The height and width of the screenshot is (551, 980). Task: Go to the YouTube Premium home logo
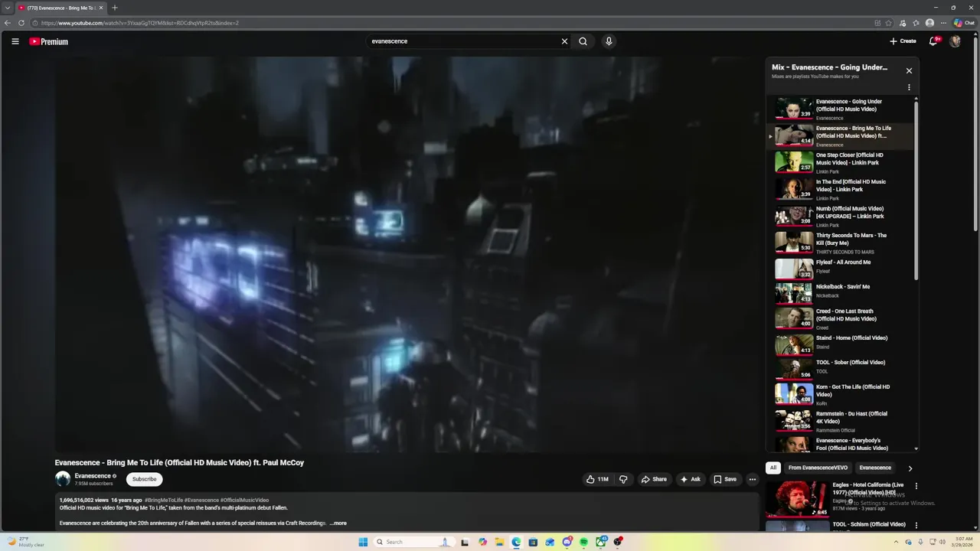[49, 41]
